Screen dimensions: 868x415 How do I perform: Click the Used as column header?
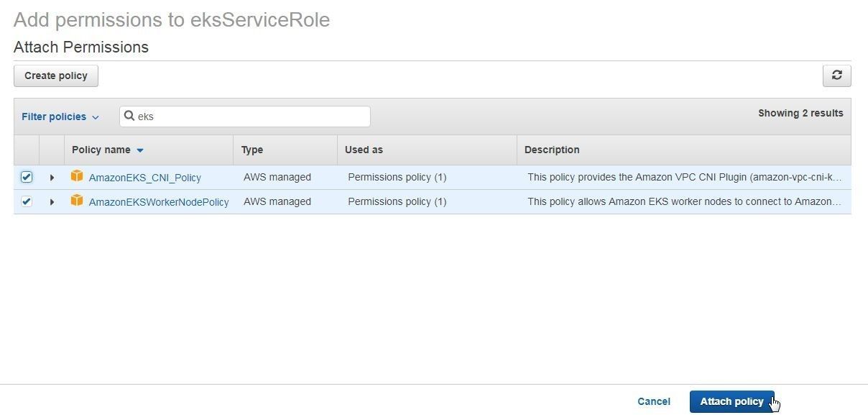(364, 150)
